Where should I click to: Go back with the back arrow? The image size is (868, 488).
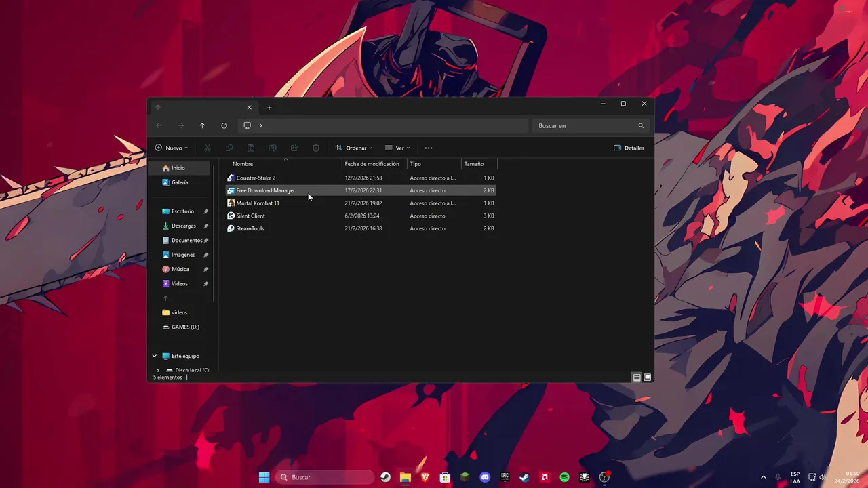click(159, 125)
